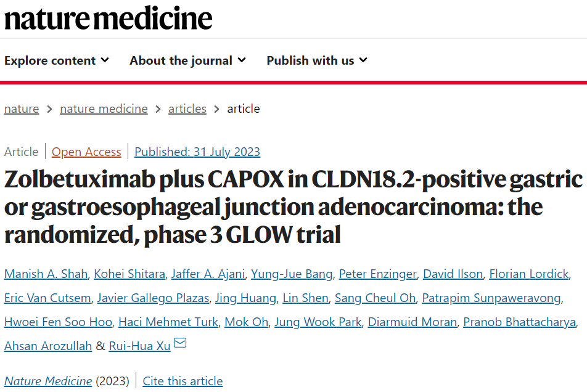View author Manish A. Shah
587x392 pixels.
pos(46,274)
